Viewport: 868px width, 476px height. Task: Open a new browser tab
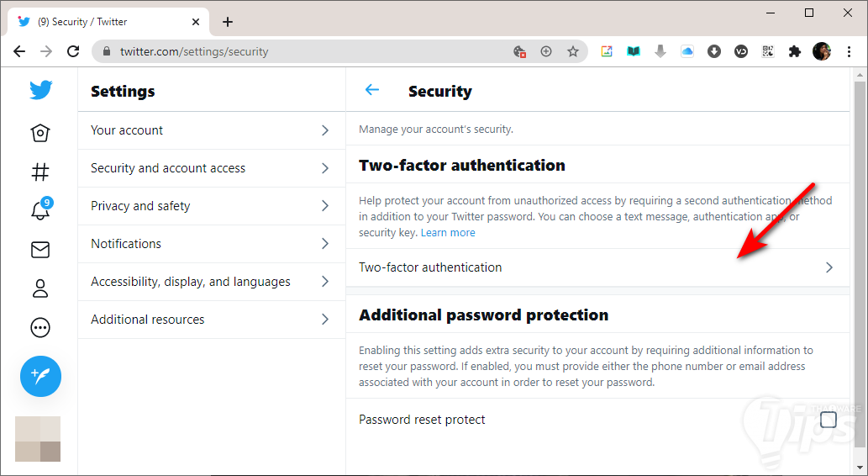tap(228, 22)
